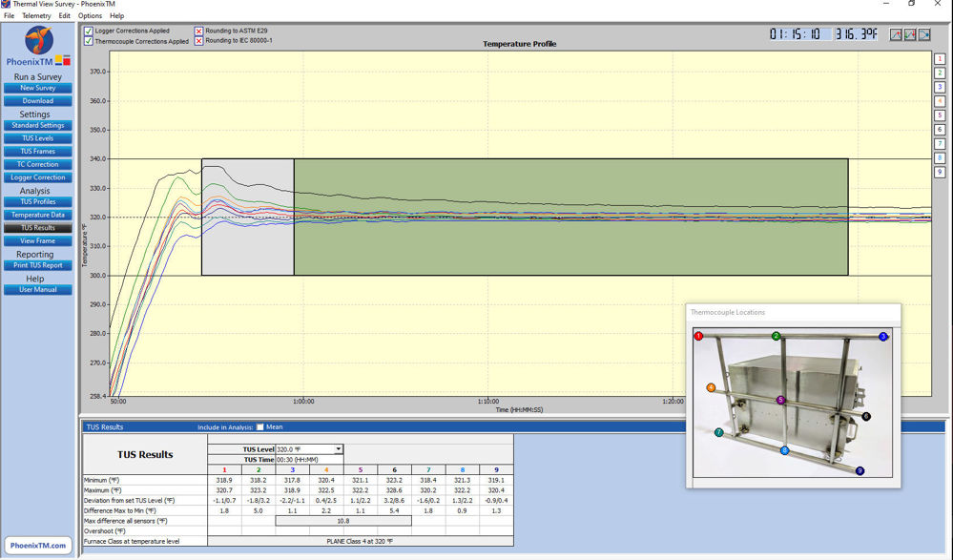
Task: Click column 6 header in TUS Results table
Action: point(394,470)
